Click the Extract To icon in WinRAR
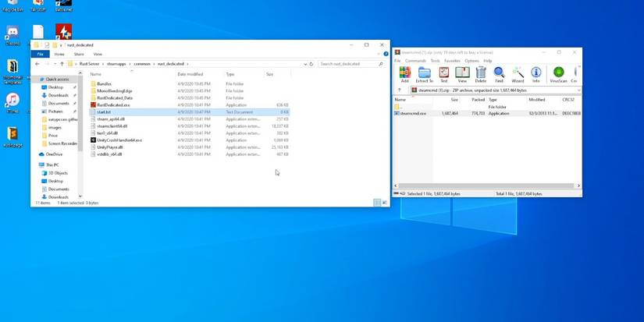This screenshot has height=322, width=644. tap(424, 75)
